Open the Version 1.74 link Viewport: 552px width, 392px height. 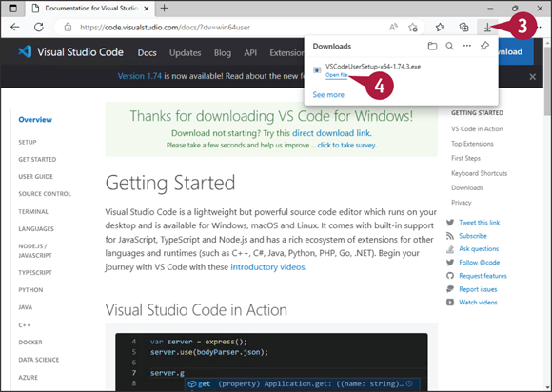[x=139, y=76]
